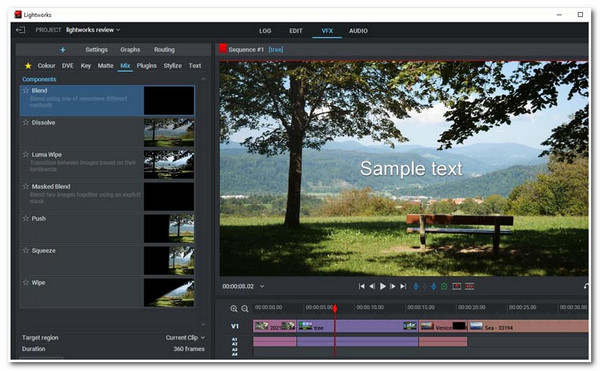The height and width of the screenshot is (371, 600).
Task: Click the Lightworks app logo
Action: coord(18,15)
